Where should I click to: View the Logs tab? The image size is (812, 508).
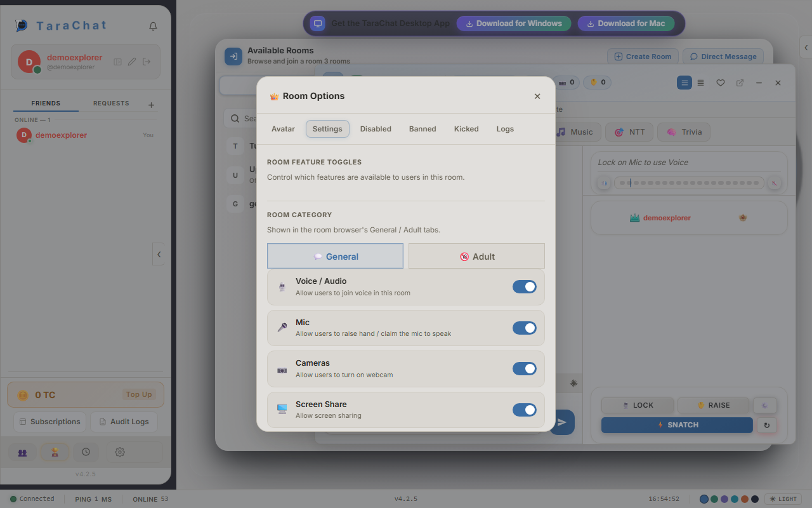505,129
